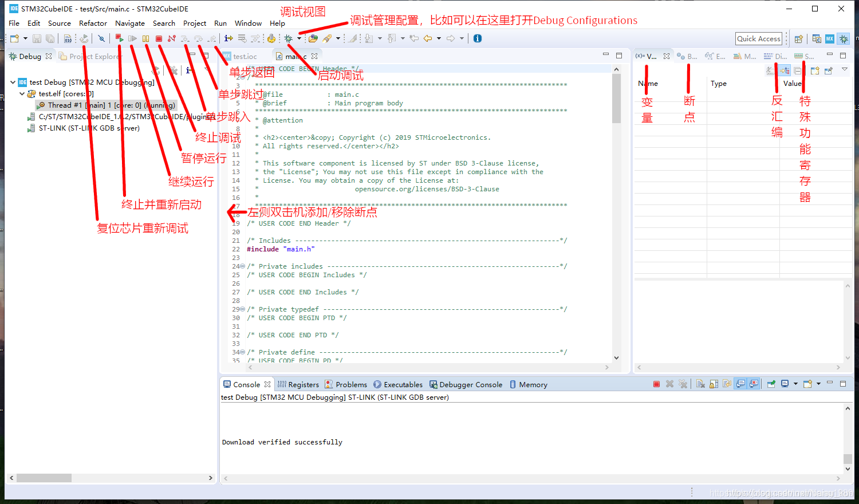Click Terminate and Relaunch icon
This screenshot has width=859, height=504.
119,38
